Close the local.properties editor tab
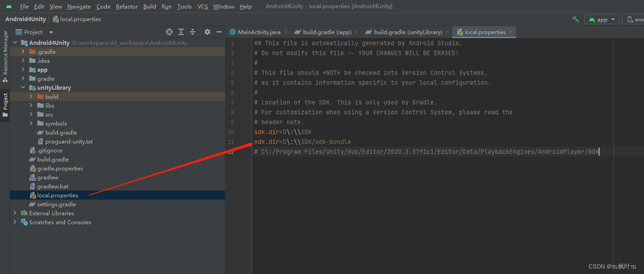Viewport: 644px width, 274px height. tap(511, 32)
